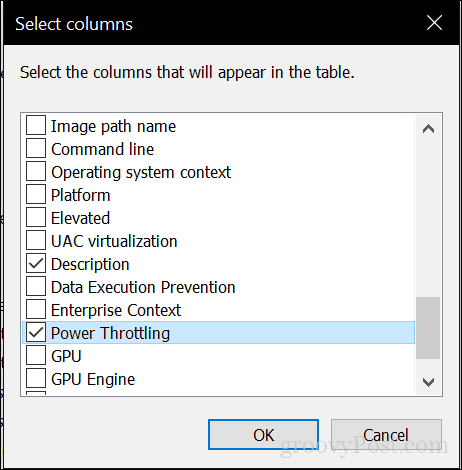Cancel the Select columns dialog
462x470 pixels.
pos(386,435)
